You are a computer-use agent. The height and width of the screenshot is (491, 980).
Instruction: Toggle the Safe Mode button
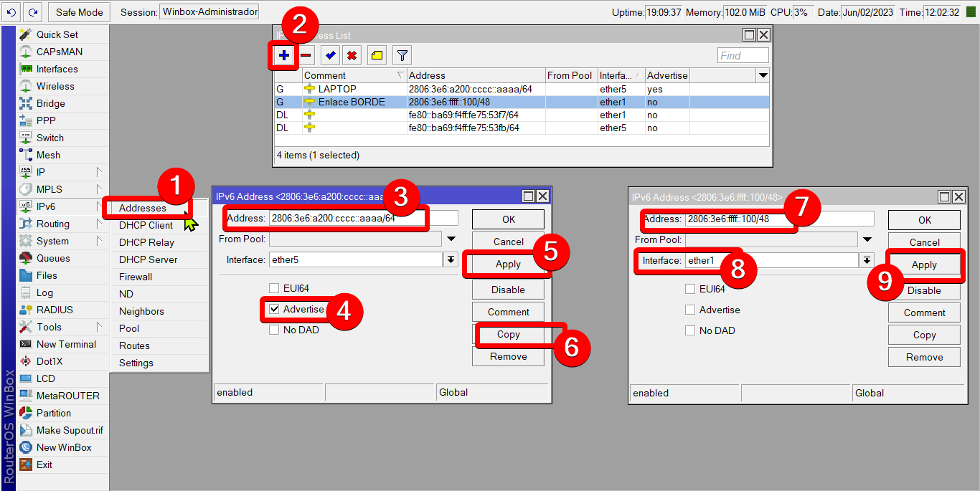[80, 11]
